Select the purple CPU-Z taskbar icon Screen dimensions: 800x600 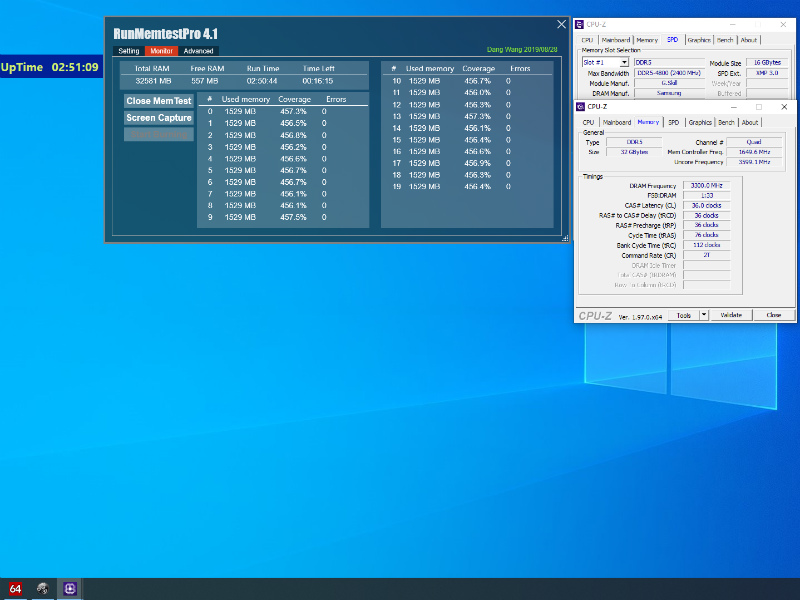[x=70, y=589]
